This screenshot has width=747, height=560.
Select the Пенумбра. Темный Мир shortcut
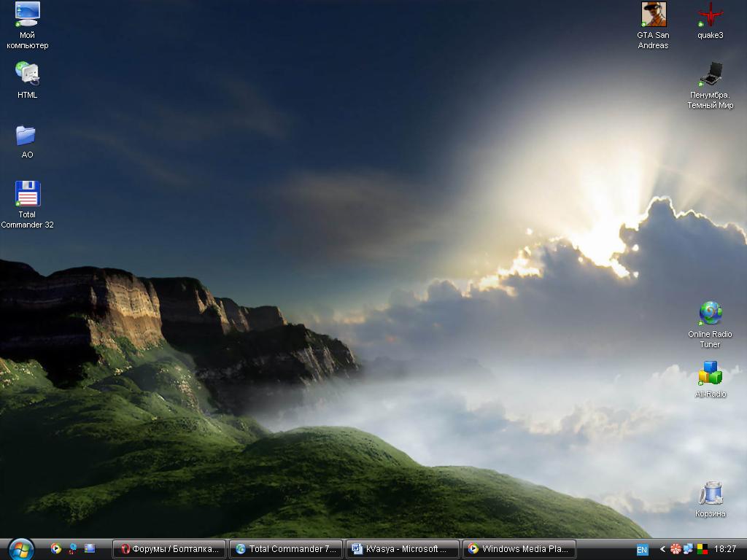[711, 86]
